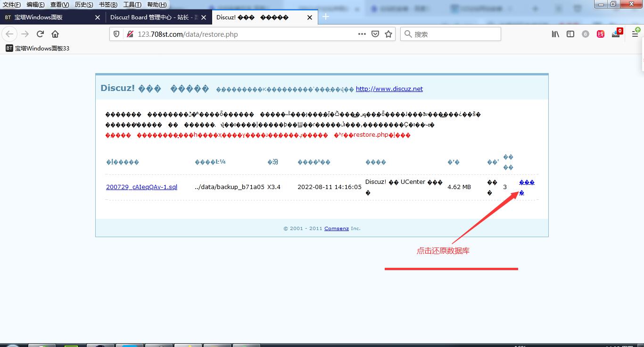Follow the http://www.discuz.net link
The width and height of the screenshot is (644, 347).
coord(389,89)
